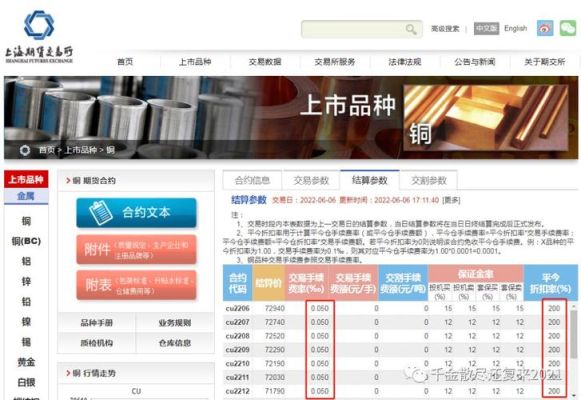Select 白银 in the product sidebar
Screen dimensions: 581x400
pyautogui.click(x=26, y=382)
